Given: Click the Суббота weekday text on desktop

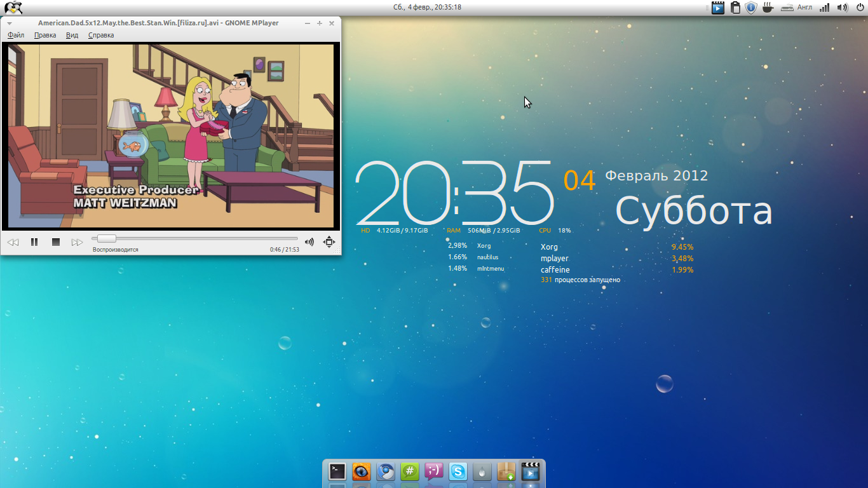Looking at the screenshot, I should click(x=694, y=212).
